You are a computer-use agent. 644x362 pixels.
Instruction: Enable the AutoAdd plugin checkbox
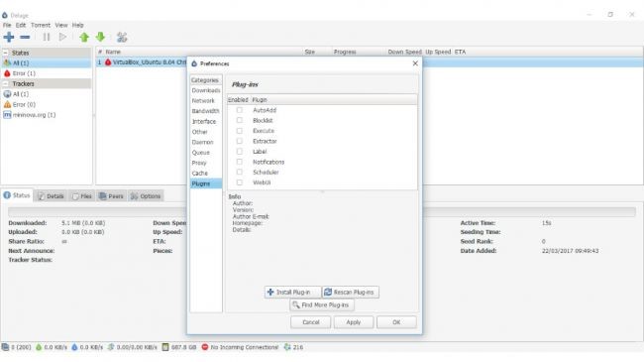pos(240,110)
